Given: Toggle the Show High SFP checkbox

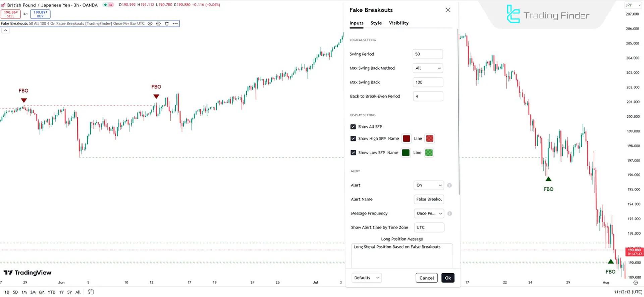Looking at the screenshot, I should click(x=353, y=138).
